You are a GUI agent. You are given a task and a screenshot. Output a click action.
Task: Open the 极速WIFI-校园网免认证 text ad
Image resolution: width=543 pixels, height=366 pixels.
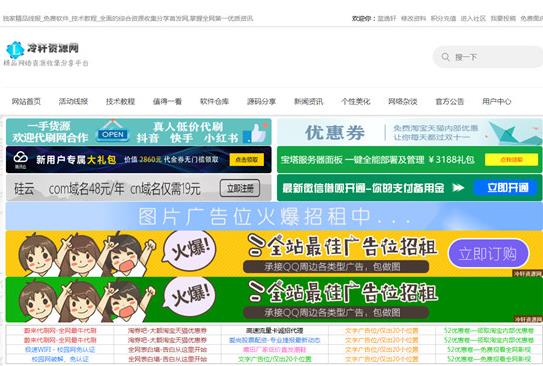point(60,349)
